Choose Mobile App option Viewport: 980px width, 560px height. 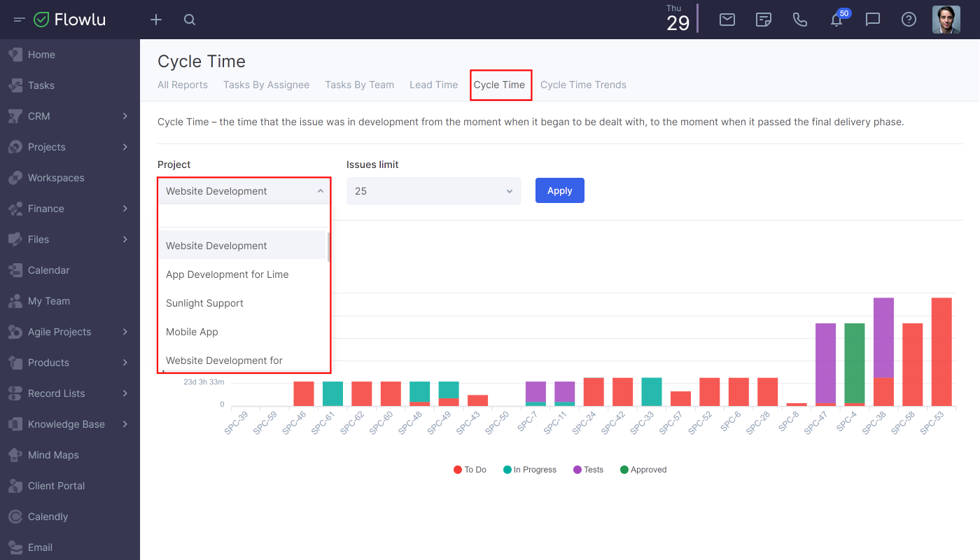pyautogui.click(x=243, y=332)
